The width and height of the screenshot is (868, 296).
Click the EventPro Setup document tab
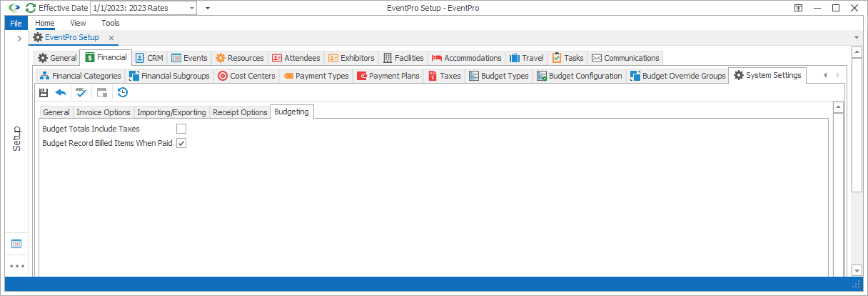pos(72,37)
